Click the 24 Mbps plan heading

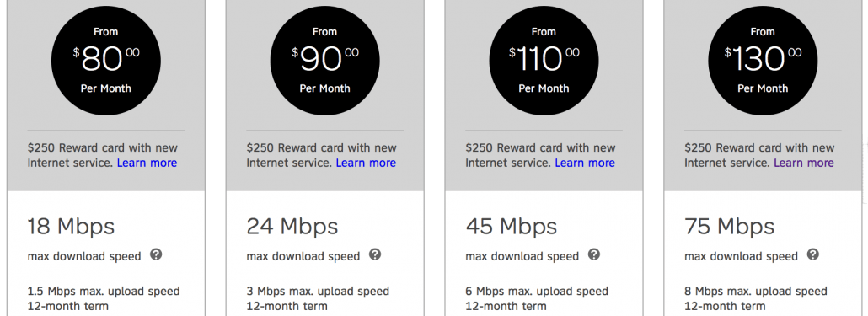coord(292,227)
